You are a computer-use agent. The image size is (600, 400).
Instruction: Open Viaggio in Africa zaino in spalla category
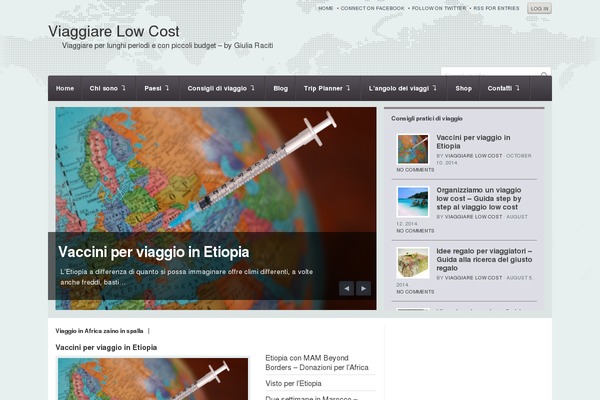99,331
